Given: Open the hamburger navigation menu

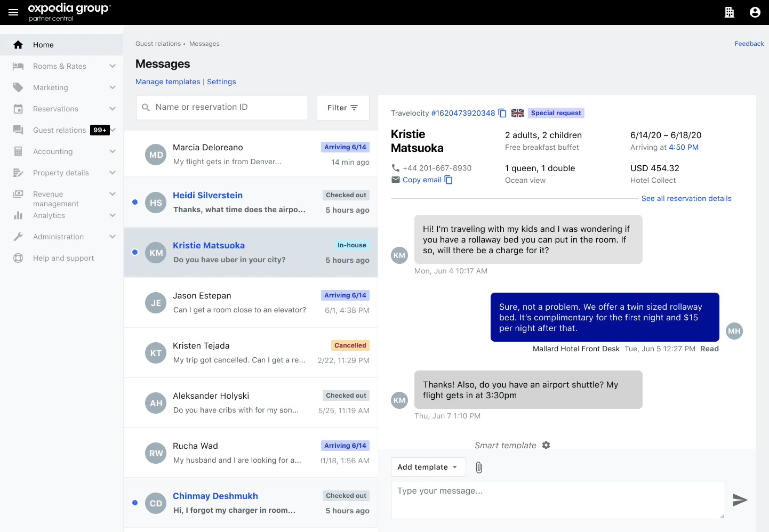Looking at the screenshot, I should click(13, 12).
